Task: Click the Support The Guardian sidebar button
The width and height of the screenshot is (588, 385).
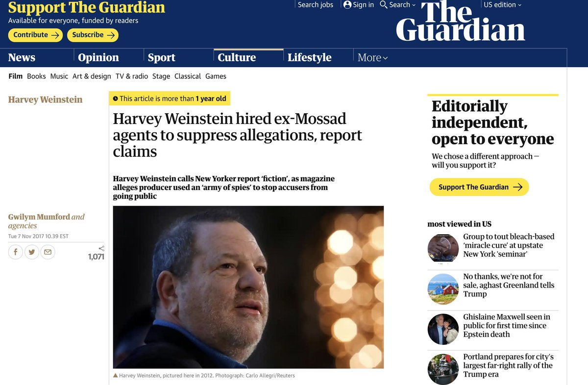Action: 479,187
